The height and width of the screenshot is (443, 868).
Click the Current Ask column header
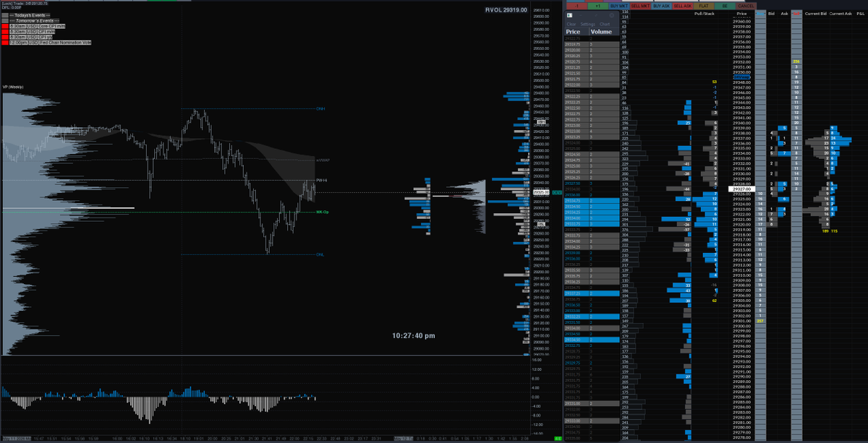tap(841, 14)
